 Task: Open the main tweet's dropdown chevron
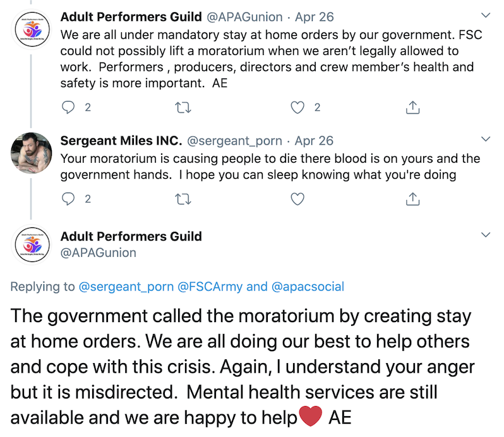click(486, 236)
